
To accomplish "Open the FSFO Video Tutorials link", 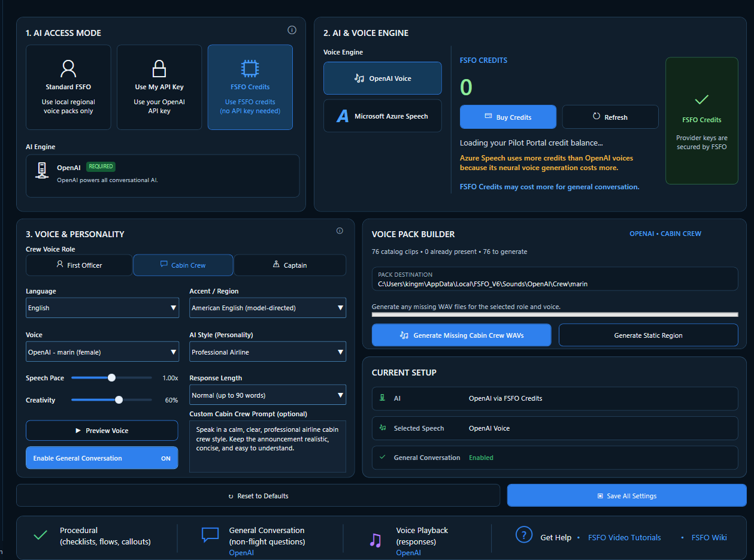I will tap(625, 537).
